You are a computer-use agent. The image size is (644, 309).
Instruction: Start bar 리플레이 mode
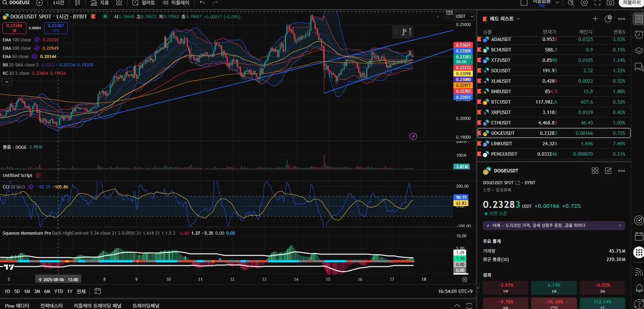[176, 3]
